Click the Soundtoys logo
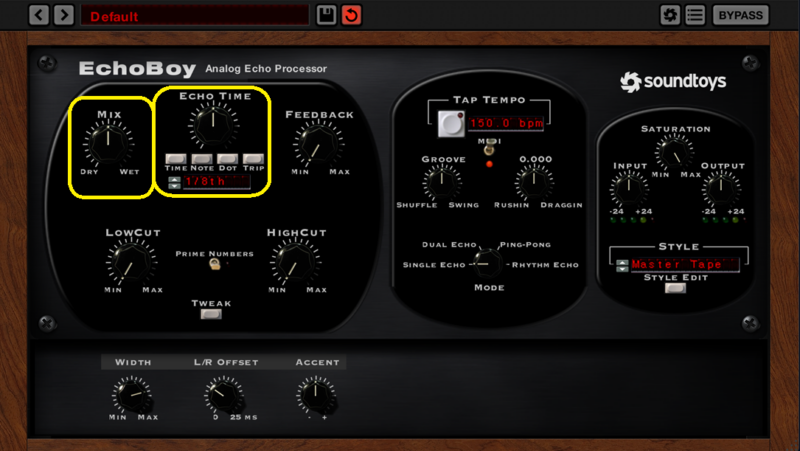Image resolution: width=800 pixels, height=451 pixels. pyautogui.click(x=673, y=82)
